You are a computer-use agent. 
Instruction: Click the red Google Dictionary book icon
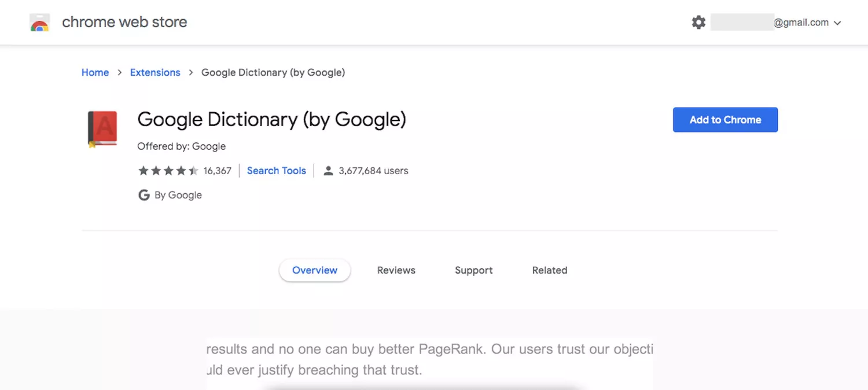(x=102, y=128)
